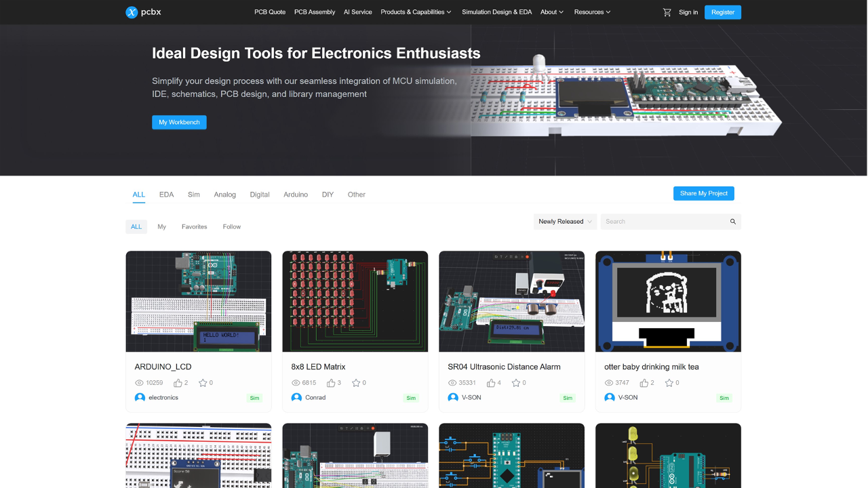Click the Register button

tap(723, 12)
